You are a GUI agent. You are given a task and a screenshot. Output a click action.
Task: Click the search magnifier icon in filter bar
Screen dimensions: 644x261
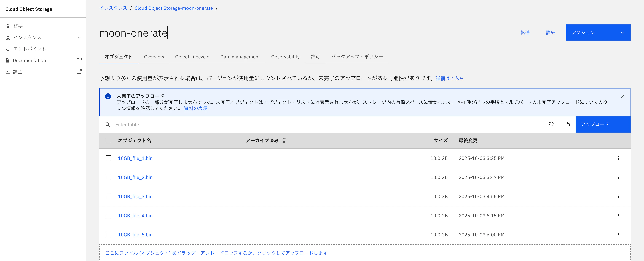(107, 124)
